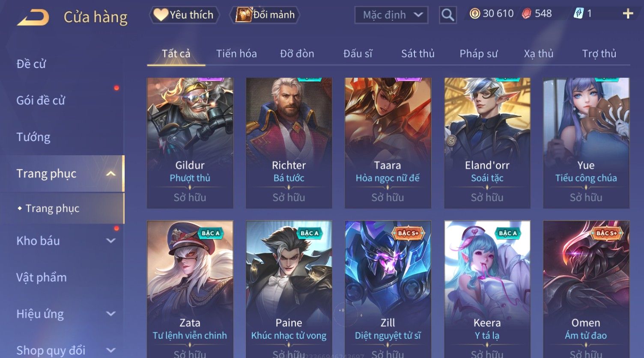This screenshot has height=358, width=644.
Task: Select the Sát thủ category tab
Action: (418, 54)
